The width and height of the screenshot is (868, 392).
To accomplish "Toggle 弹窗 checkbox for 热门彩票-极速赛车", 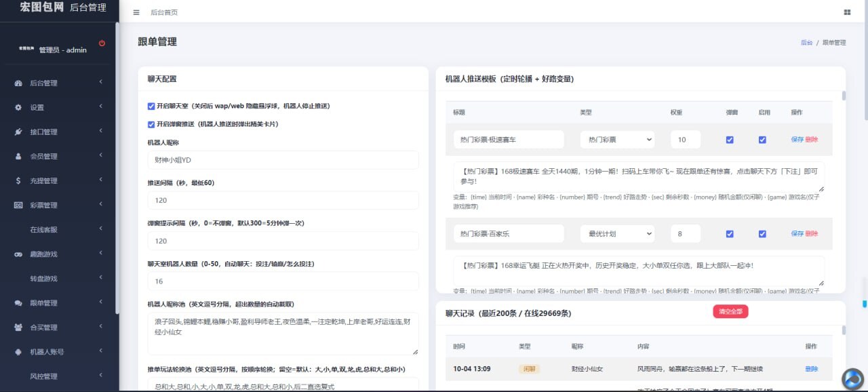I will pyautogui.click(x=730, y=140).
